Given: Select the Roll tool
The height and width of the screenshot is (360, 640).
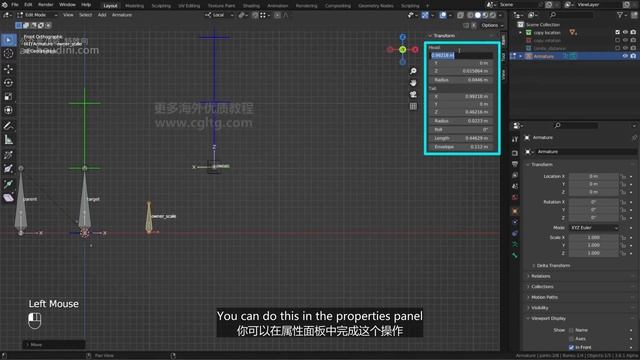Looking at the screenshot, I should pyautogui.click(x=9, y=155).
